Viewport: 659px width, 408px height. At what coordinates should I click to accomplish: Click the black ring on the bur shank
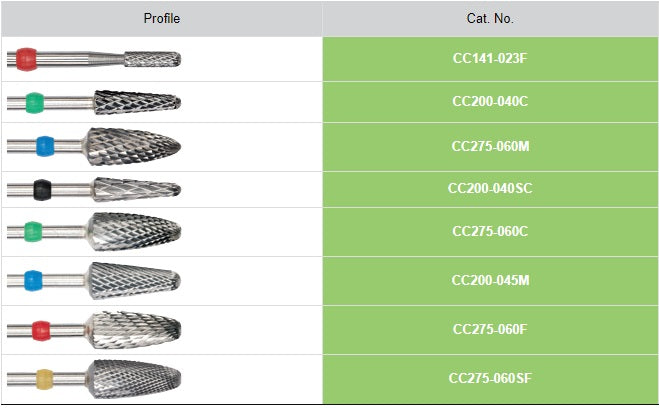(x=41, y=188)
